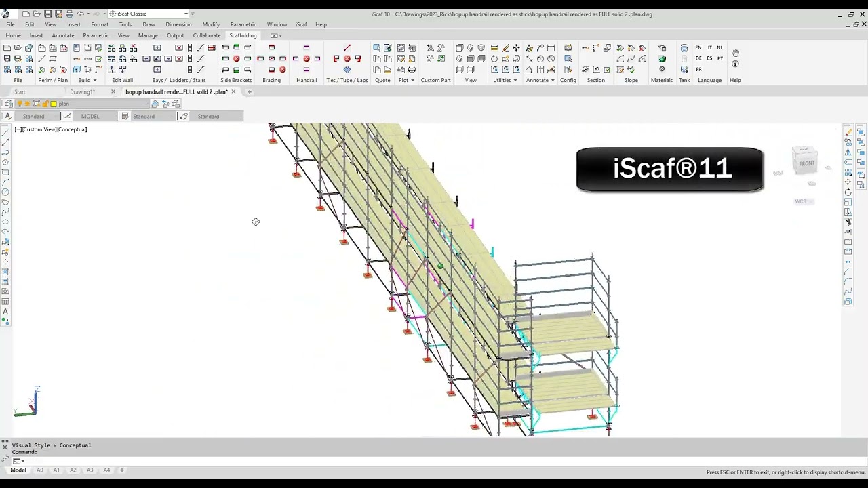
Task: Open the Parametric menu in the menu bar
Action: pos(243,24)
